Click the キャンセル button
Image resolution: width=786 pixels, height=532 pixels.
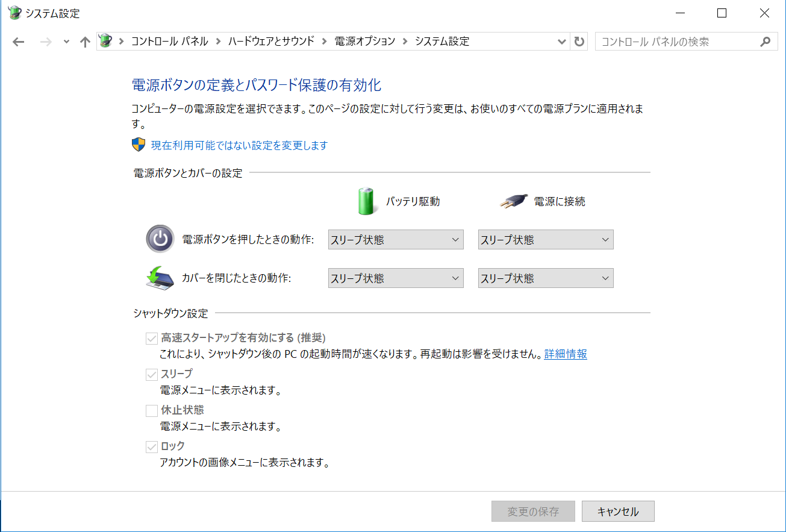point(618,511)
